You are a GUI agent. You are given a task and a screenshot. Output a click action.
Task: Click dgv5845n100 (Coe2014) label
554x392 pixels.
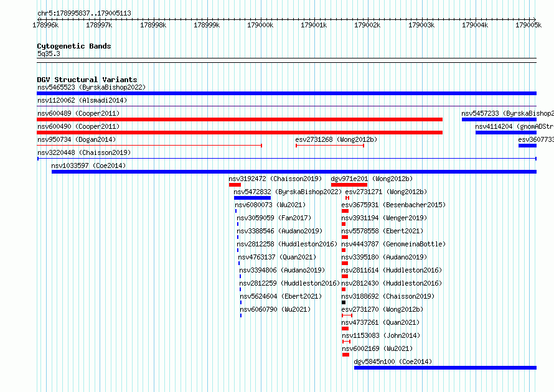(x=393, y=362)
